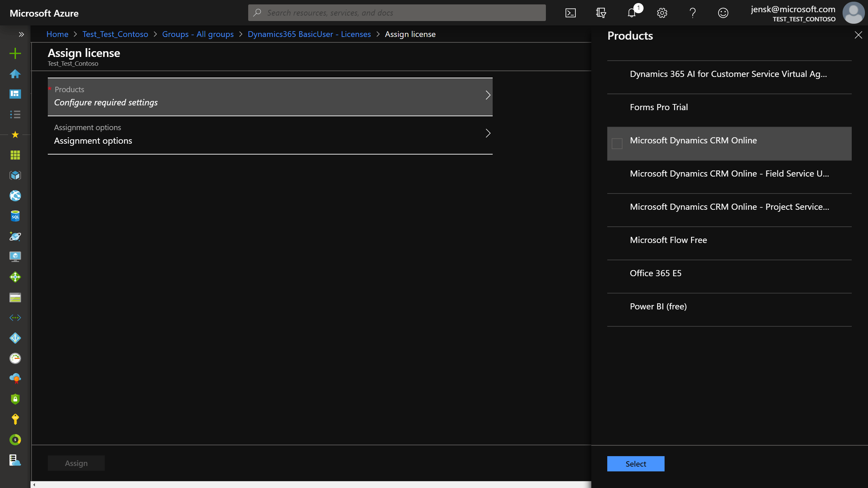Screen dimensions: 868x488
Task: Open Advisor cloud ribbon icon
Action: coord(15,379)
